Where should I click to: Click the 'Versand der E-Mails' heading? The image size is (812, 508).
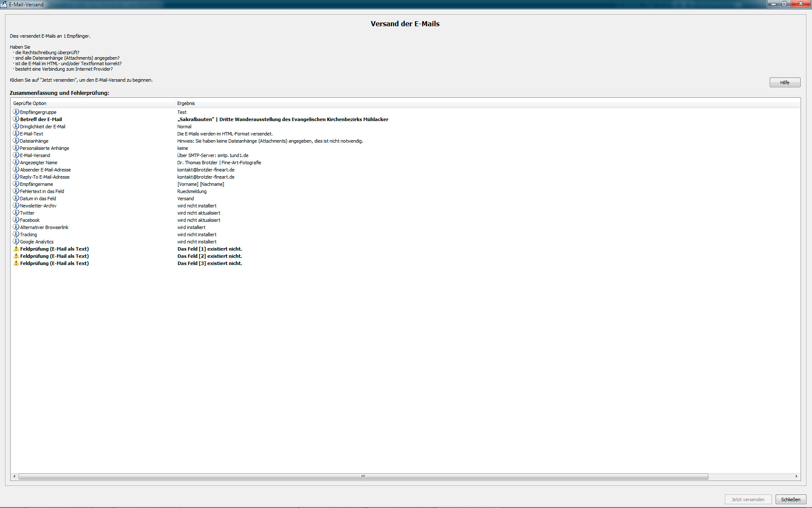pos(405,24)
